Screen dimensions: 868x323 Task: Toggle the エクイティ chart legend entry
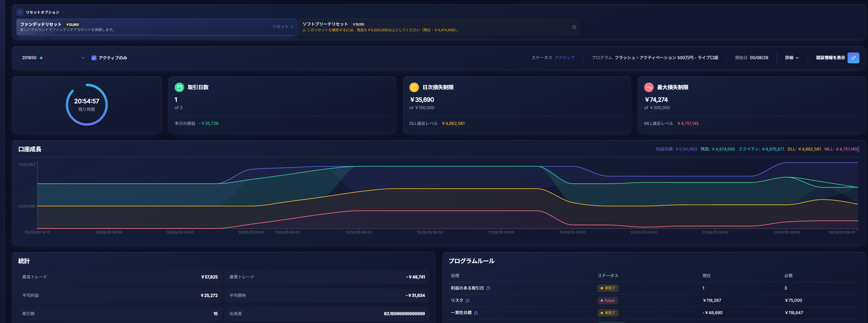pos(761,149)
